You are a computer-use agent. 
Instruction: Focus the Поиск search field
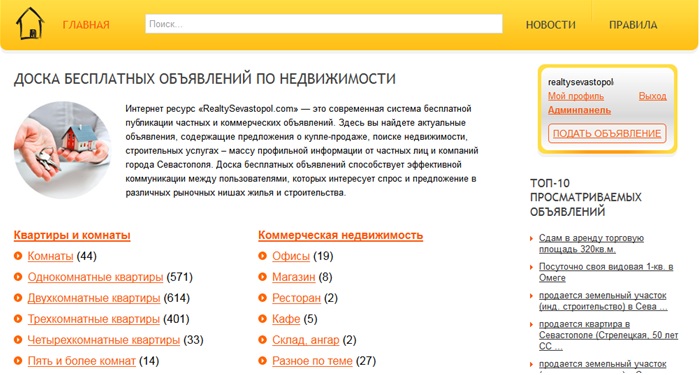click(324, 24)
